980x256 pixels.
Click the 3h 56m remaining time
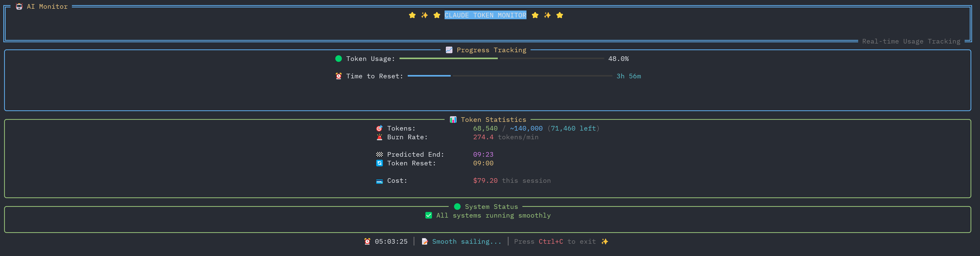point(629,76)
